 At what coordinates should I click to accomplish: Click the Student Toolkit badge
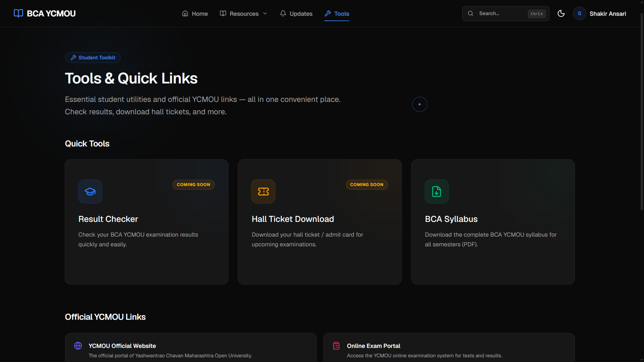click(93, 58)
